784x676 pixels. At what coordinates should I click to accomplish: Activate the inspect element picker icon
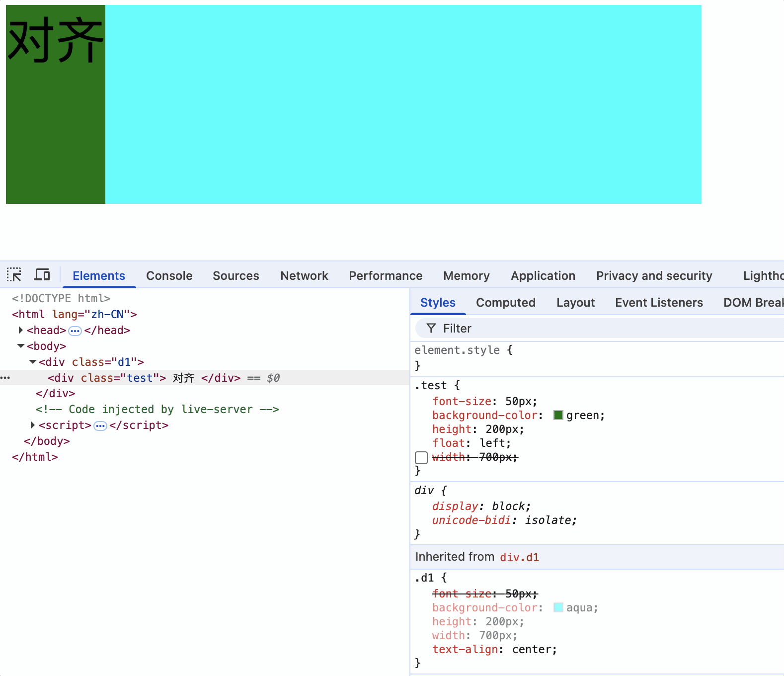tap(14, 275)
